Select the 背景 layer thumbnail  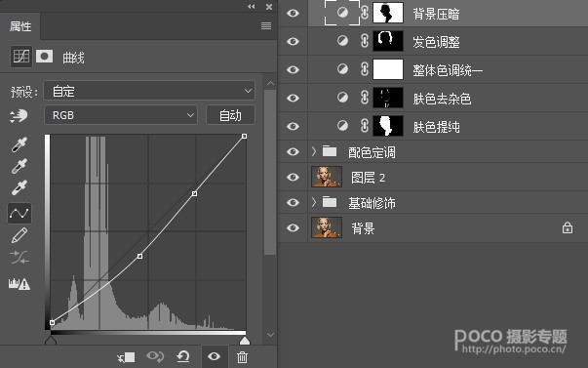point(327,227)
